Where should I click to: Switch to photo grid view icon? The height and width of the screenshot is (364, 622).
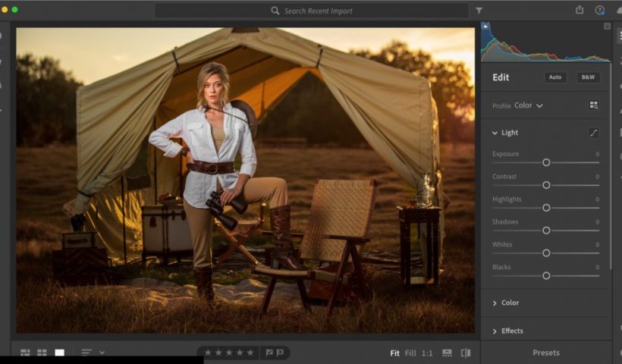click(25, 353)
